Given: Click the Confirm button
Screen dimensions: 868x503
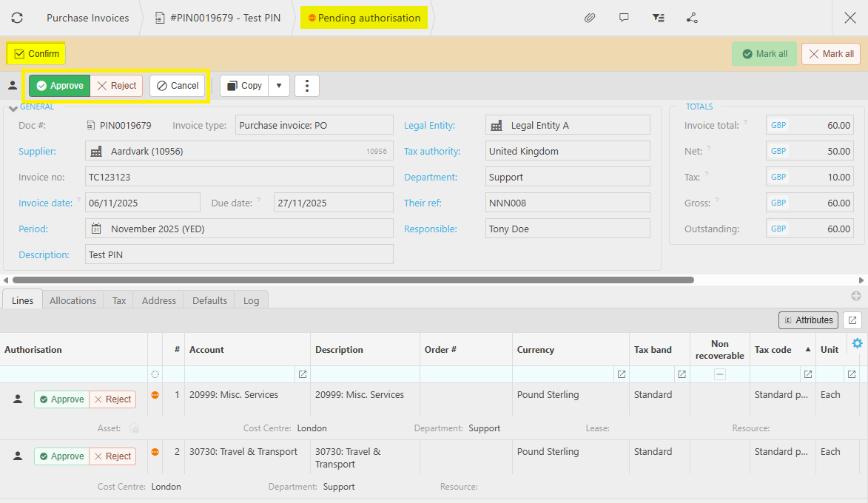Looking at the screenshot, I should click(36, 54).
